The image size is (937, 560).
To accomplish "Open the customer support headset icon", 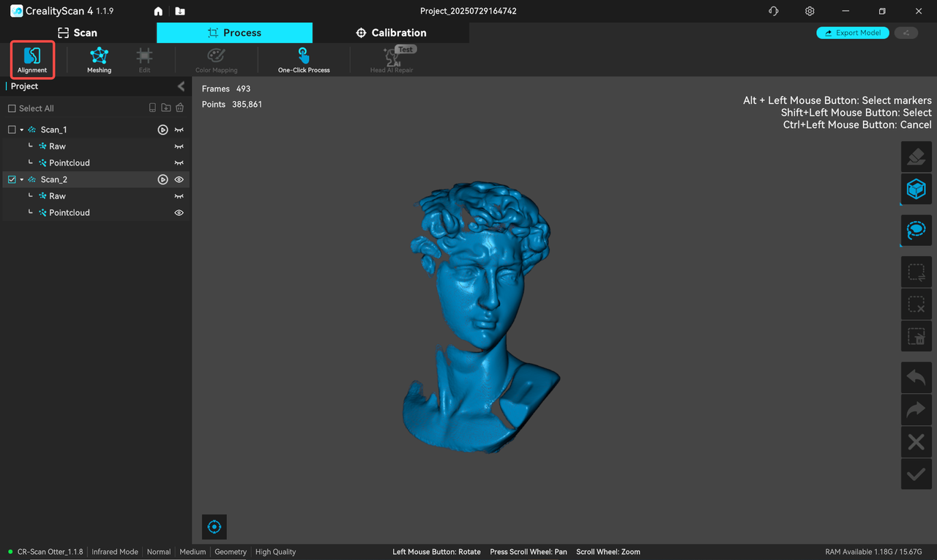I will pos(774,12).
